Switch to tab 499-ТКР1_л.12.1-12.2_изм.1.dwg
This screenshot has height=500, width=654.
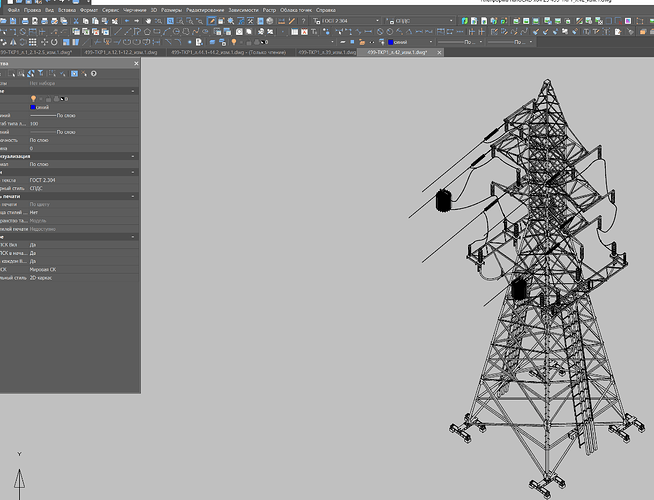tap(121, 52)
